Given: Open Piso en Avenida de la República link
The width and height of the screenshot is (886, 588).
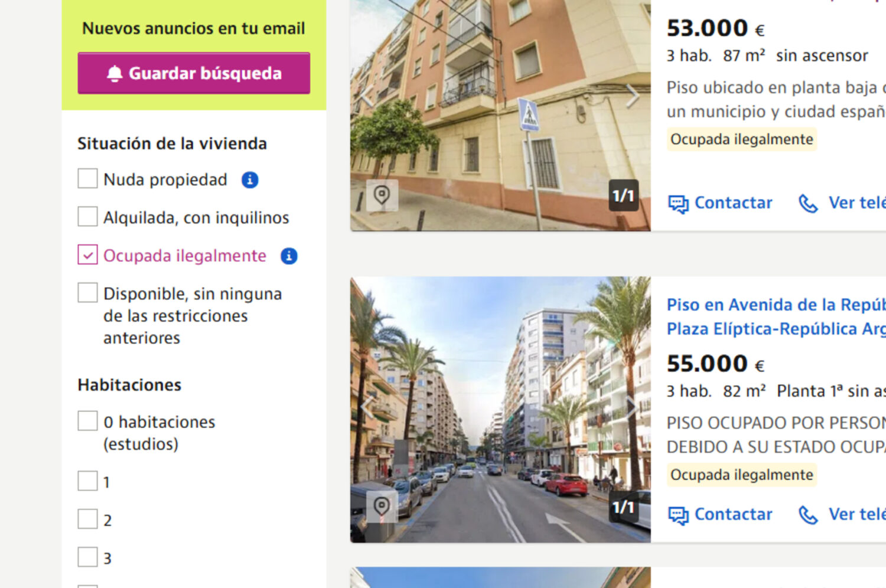Looking at the screenshot, I should tap(776, 316).
